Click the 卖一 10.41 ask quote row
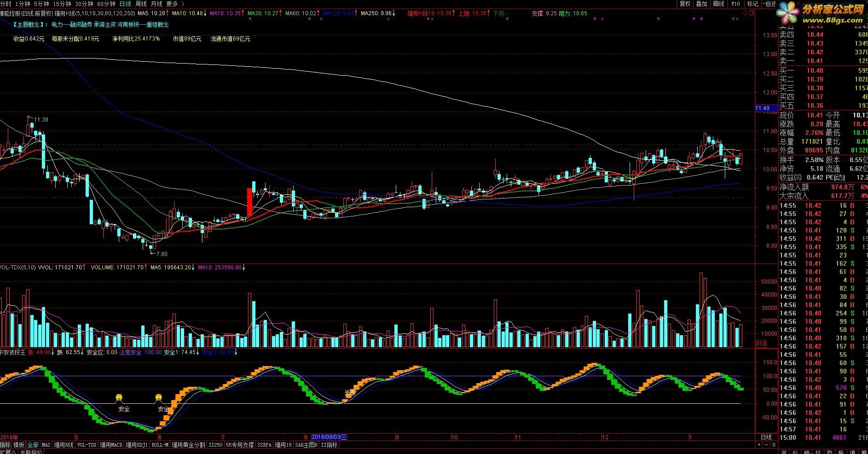The image size is (868, 454). click(823, 61)
